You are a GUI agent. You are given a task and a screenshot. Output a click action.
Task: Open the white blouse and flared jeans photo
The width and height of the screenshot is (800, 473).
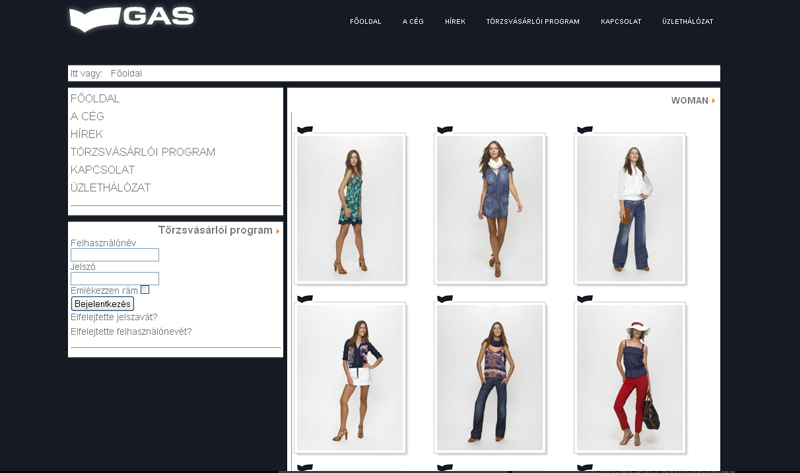630,208
